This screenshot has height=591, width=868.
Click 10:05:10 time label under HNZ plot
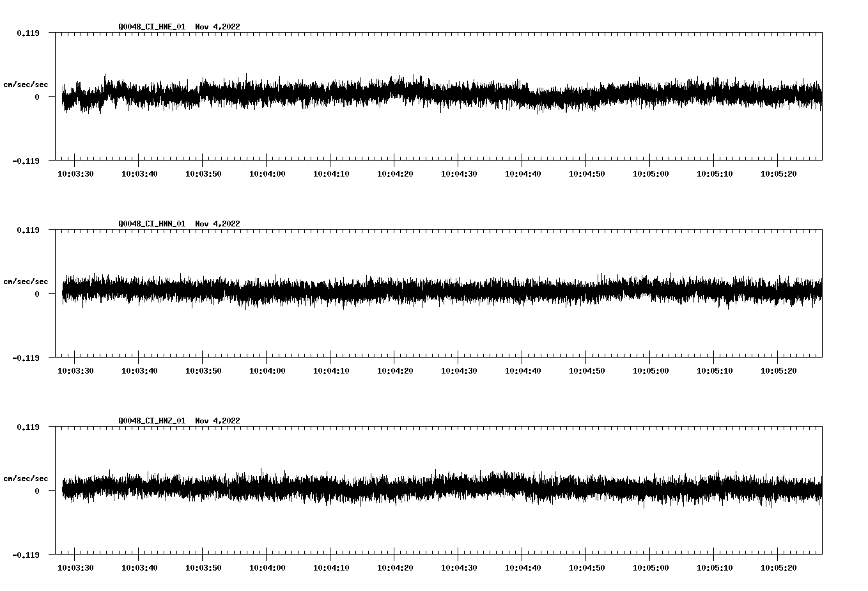click(x=715, y=568)
